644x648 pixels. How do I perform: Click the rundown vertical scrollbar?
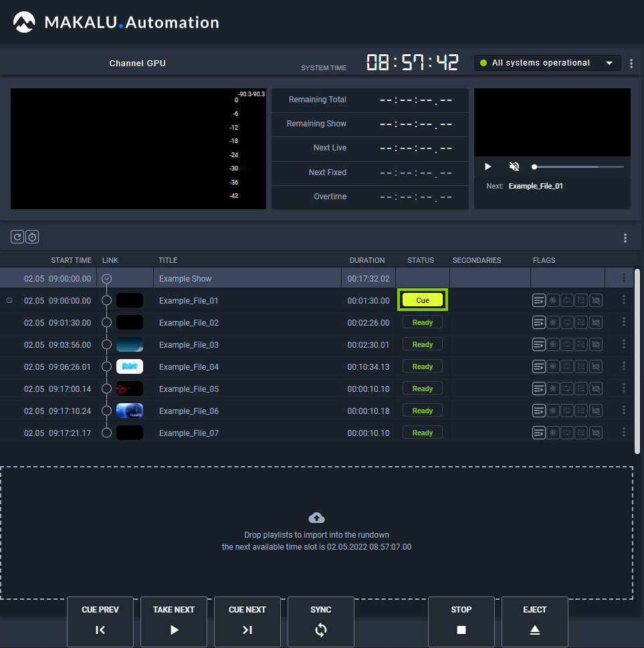[637, 361]
